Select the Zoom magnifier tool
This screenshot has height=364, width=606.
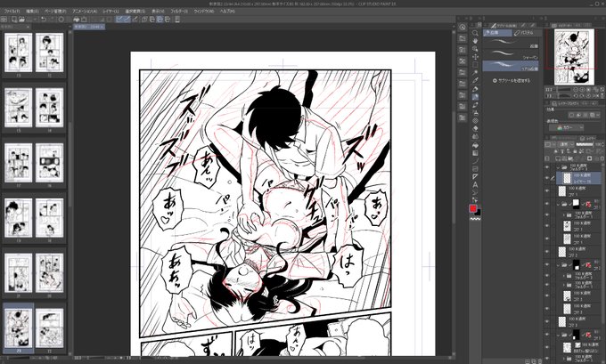point(475,33)
